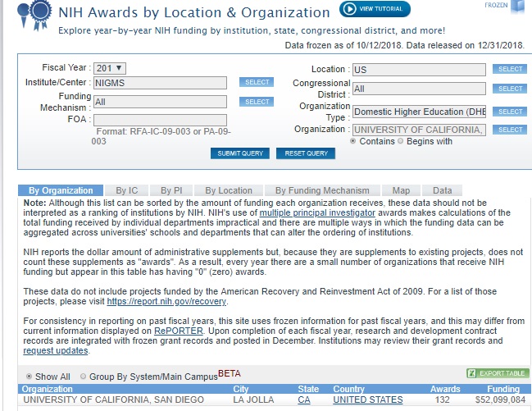Click Select button for Organization Type

[510, 112]
